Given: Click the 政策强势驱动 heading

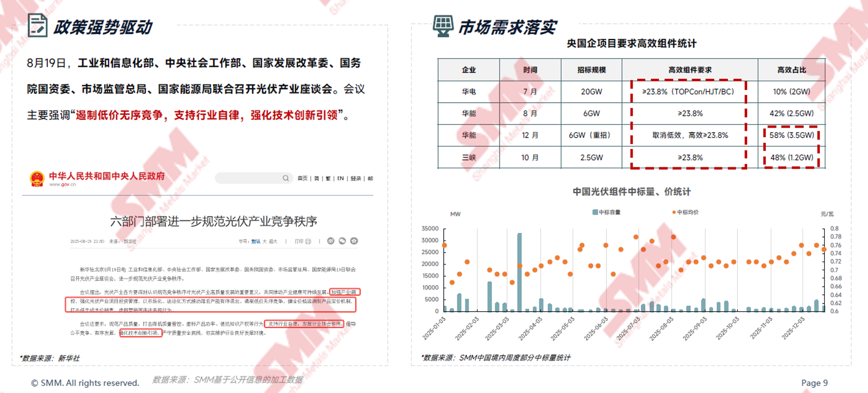Looking at the screenshot, I should [x=102, y=27].
